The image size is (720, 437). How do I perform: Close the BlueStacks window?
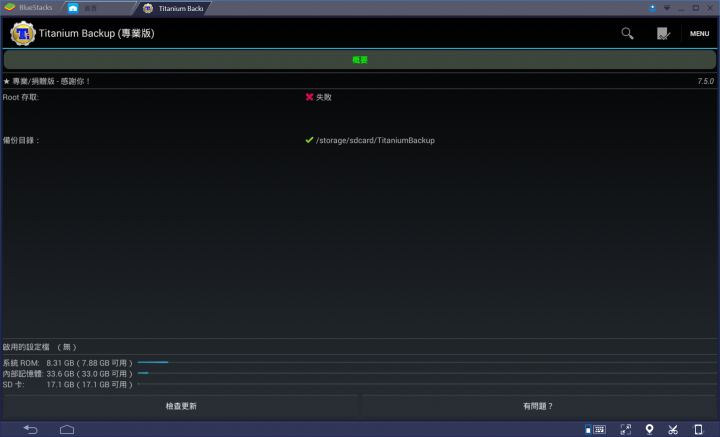[709, 8]
